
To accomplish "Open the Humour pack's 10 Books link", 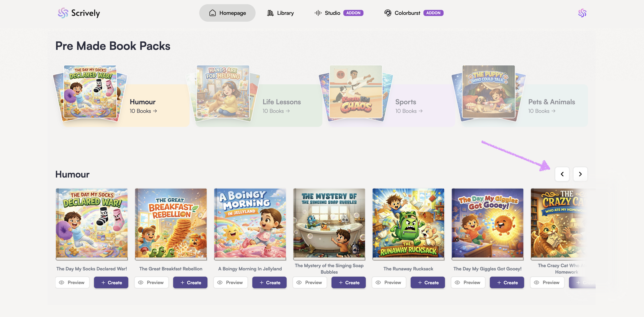I will tap(143, 111).
